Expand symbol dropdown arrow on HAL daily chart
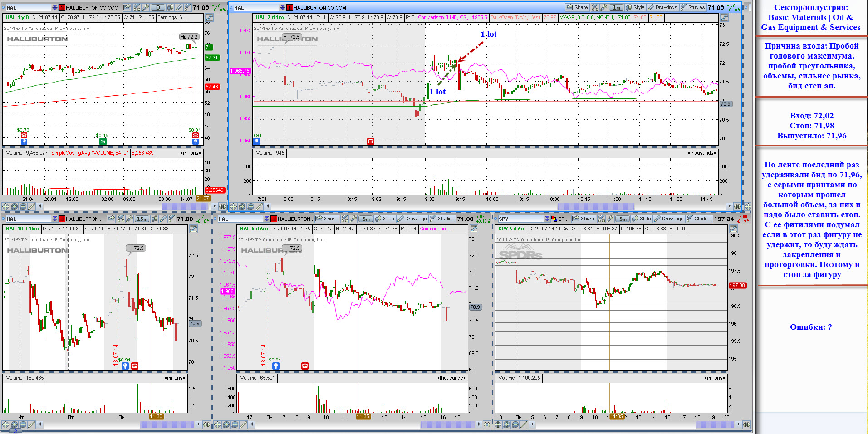 tap(54, 7)
